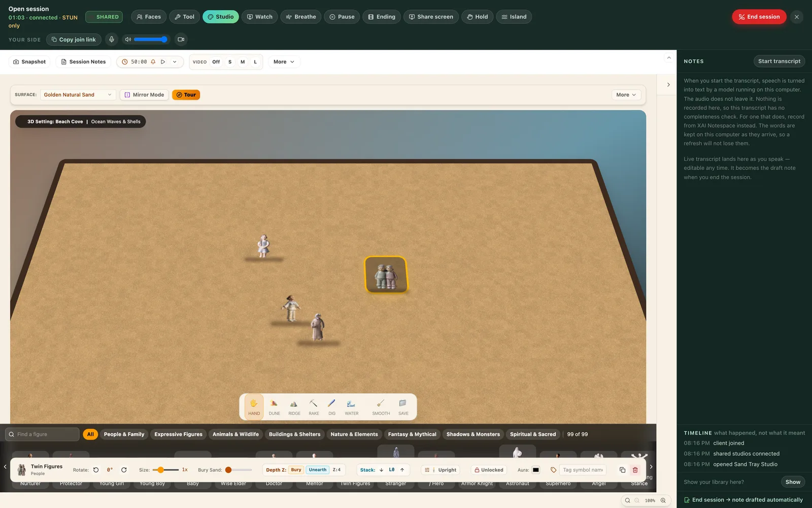Viewport: 812px width, 508px height.
Task: Expand the timer options chevron
Action: [175, 62]
